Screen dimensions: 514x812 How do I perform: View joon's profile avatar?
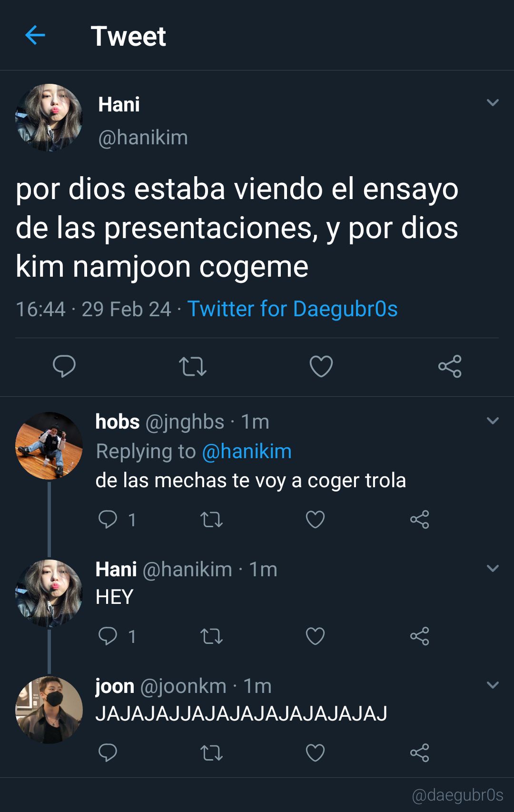point(49,710)
